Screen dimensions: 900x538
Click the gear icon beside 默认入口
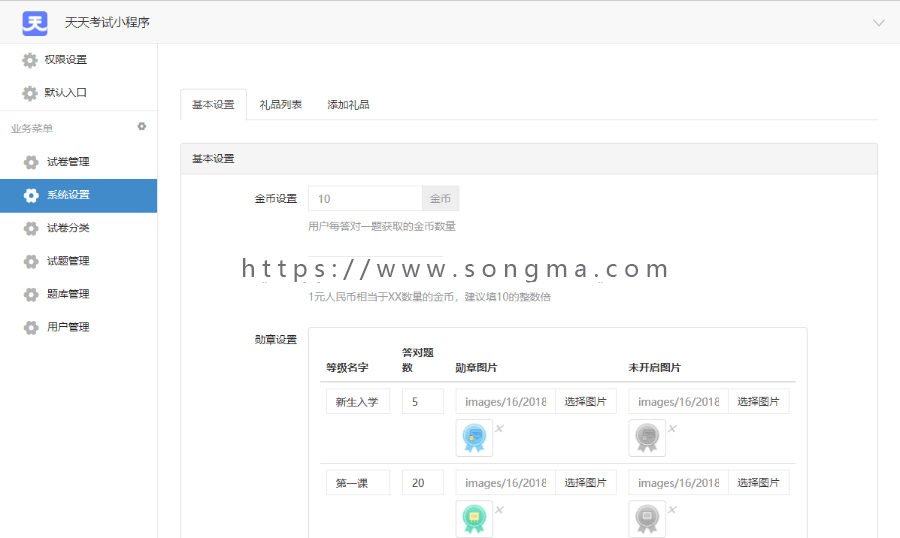[29, 93]
